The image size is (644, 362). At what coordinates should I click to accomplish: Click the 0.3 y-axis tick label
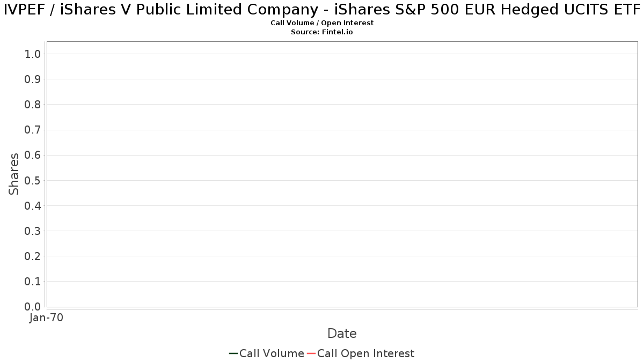[33, 231]
